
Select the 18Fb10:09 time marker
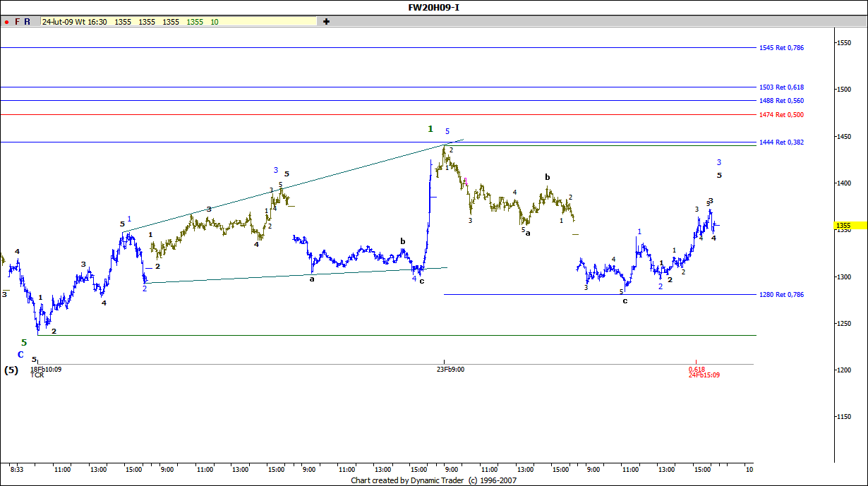pos(45,369)
